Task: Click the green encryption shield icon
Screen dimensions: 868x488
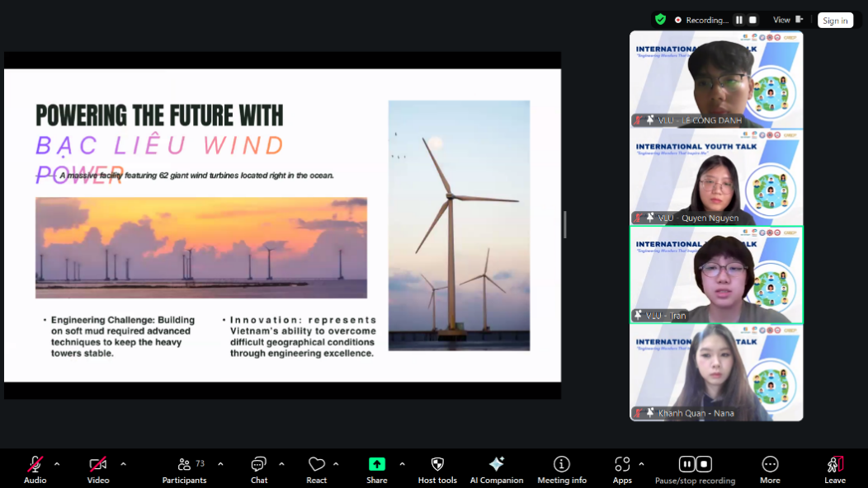Action: tap(660, 20)
